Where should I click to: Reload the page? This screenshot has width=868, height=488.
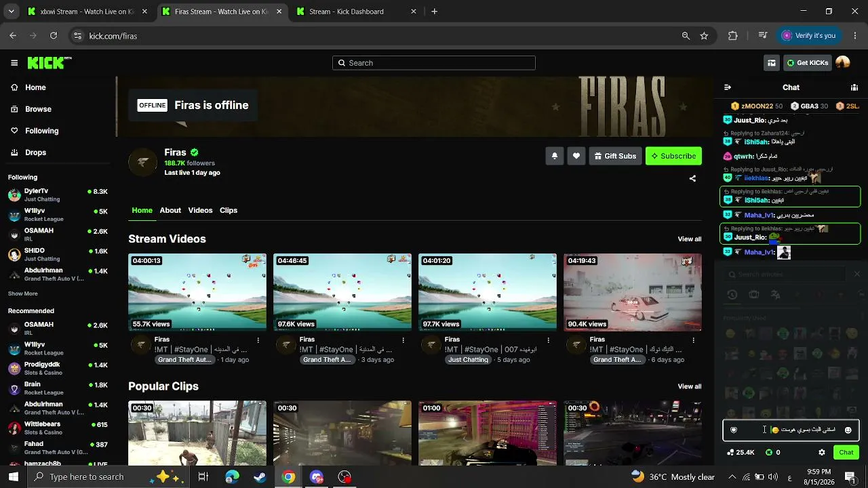54,36
